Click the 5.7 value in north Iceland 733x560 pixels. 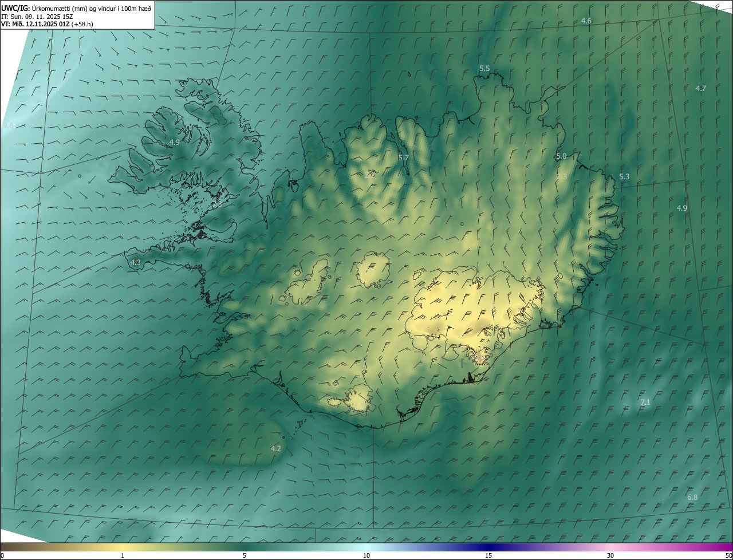404,157
